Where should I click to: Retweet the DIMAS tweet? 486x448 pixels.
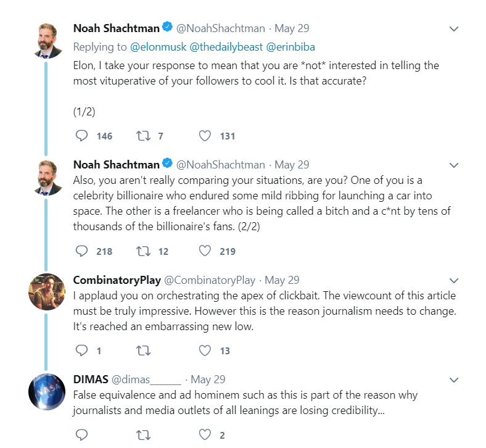143,435
